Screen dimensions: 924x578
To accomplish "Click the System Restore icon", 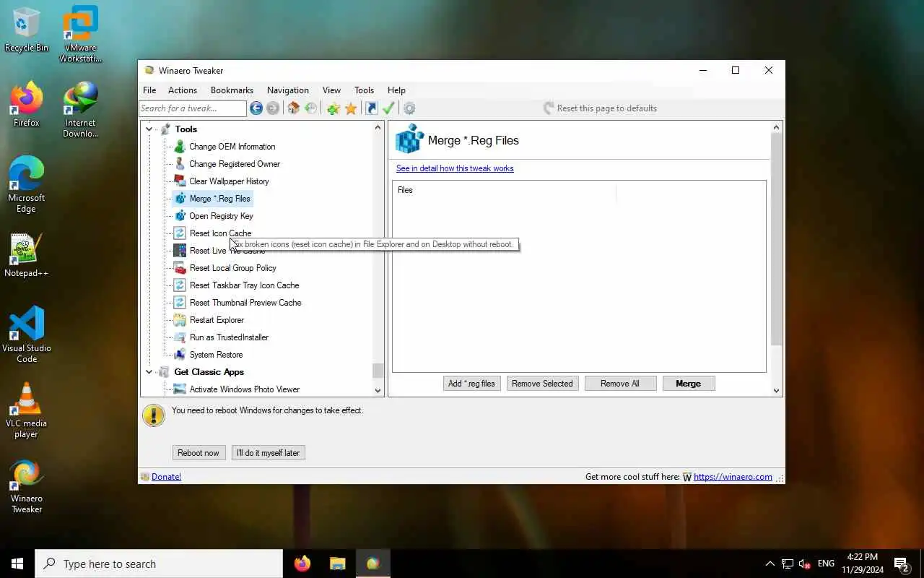I will point(180,355).
